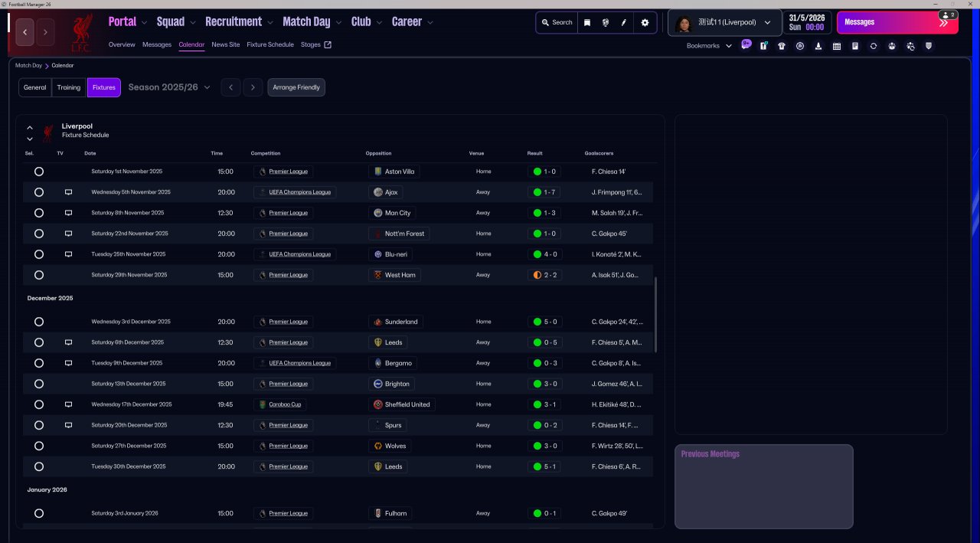Click the notebook icon in bookmarks bar
Image resolution: width=980 pixels, height=543 pixels.
point(855,46)
